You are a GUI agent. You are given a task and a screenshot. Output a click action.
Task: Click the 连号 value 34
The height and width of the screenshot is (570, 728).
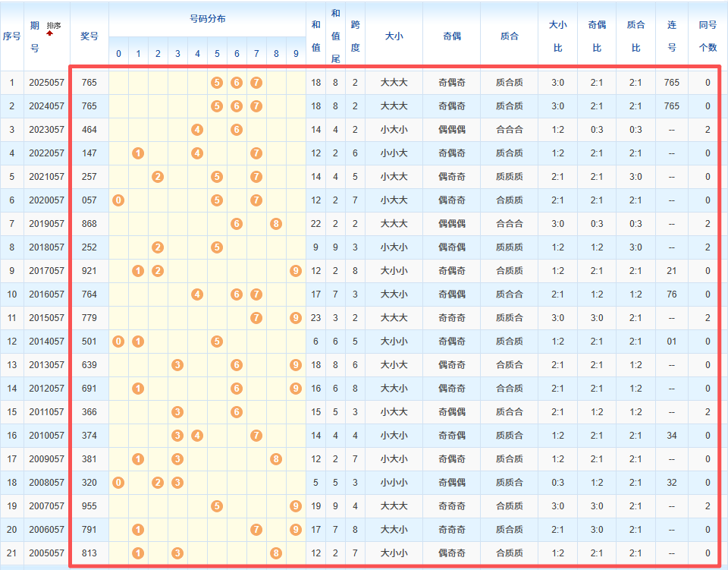(671, 436)
